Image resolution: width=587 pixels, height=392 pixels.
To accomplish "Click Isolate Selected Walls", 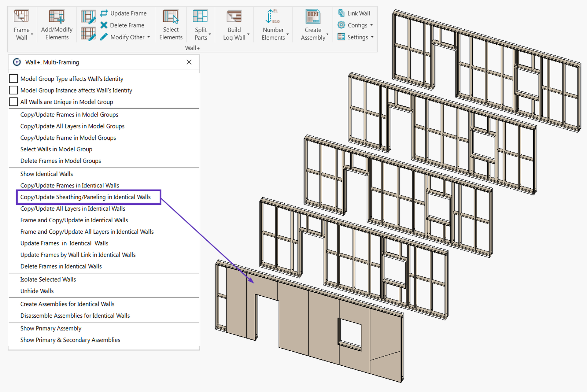I will point(48,279).
